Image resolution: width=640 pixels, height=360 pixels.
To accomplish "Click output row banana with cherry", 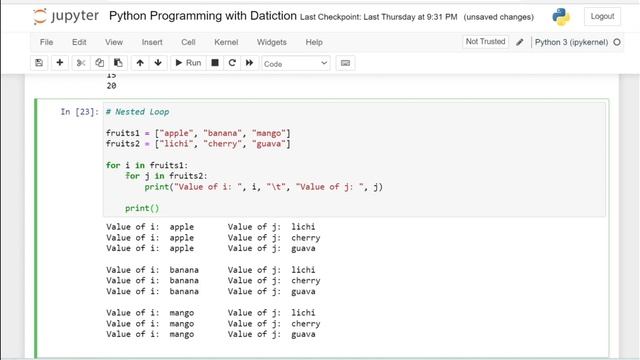I will [213, 280].
